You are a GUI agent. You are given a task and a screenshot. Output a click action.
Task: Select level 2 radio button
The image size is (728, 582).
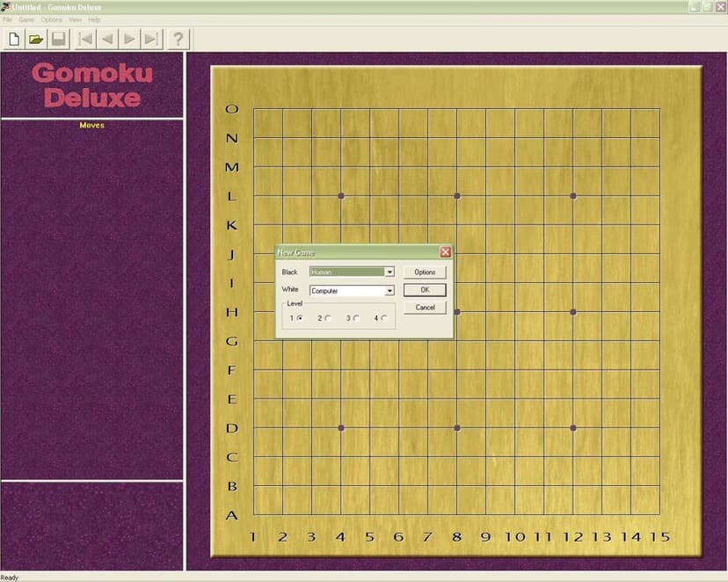328,318
